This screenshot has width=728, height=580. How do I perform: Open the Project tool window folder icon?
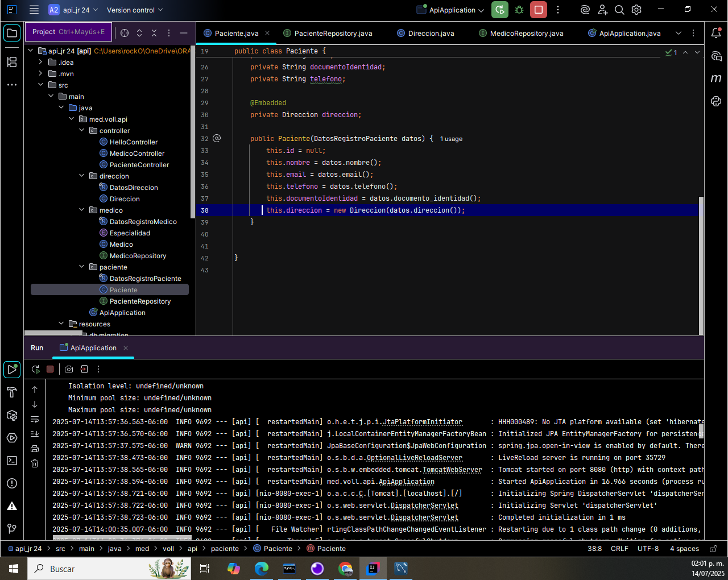[12, 33]
